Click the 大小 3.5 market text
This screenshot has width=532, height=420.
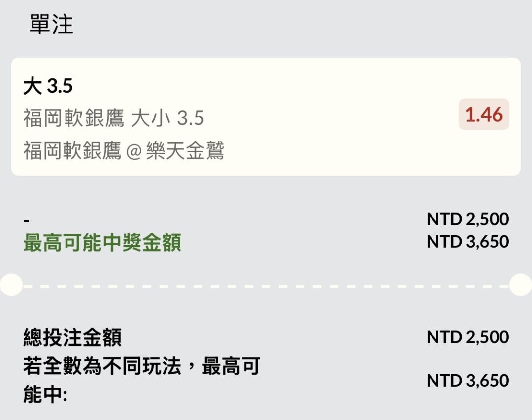pyautogui.click(x=167, y=118)
